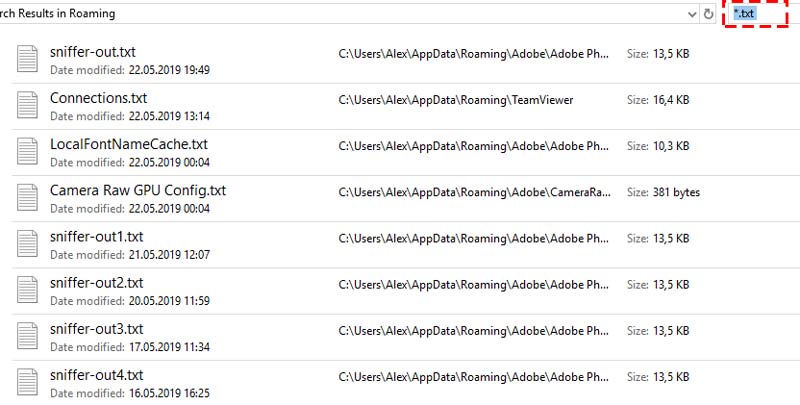Select the sniffer-out1.txt file icon
This screenshot has width=800, height=405.
27,243
